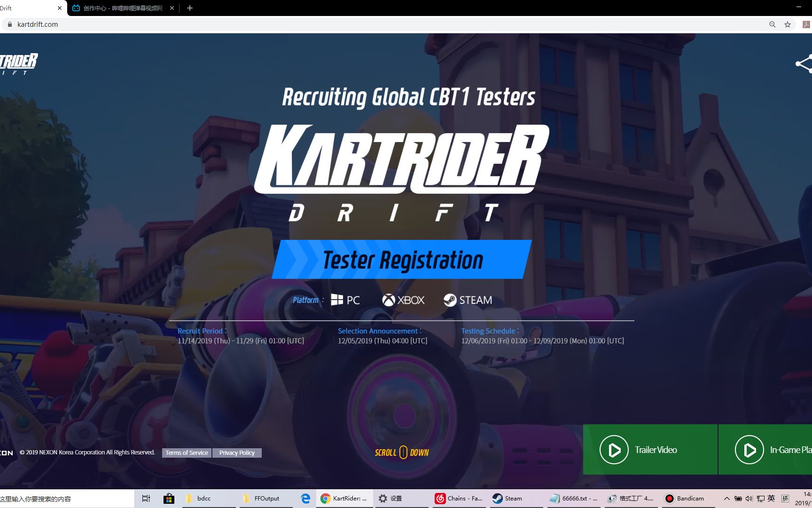Viewport: 812px width, 508px height.
Task: Click the Recruiting Global CBT1 Testers heading
Action: (x=408, y=97)
